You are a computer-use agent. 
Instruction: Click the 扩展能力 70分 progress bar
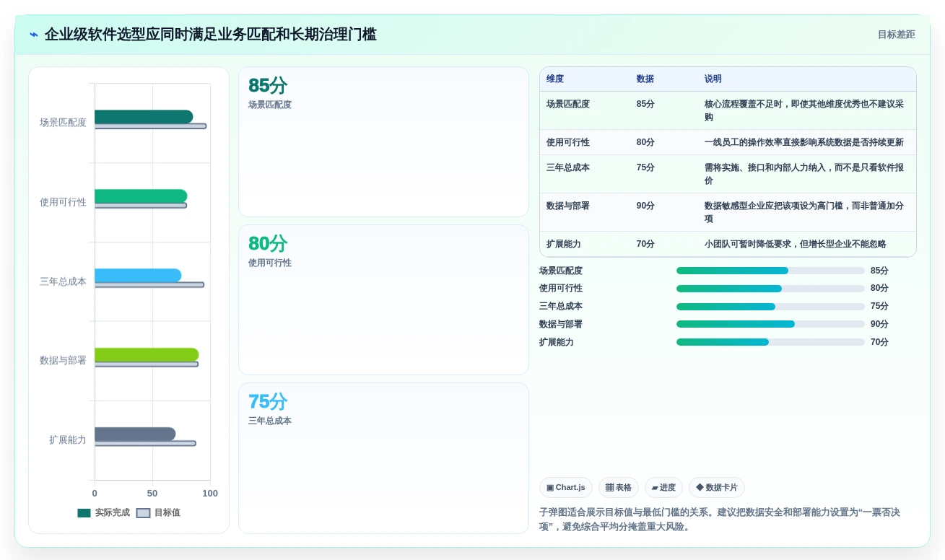pyautogui.click(x=770, y=342)
